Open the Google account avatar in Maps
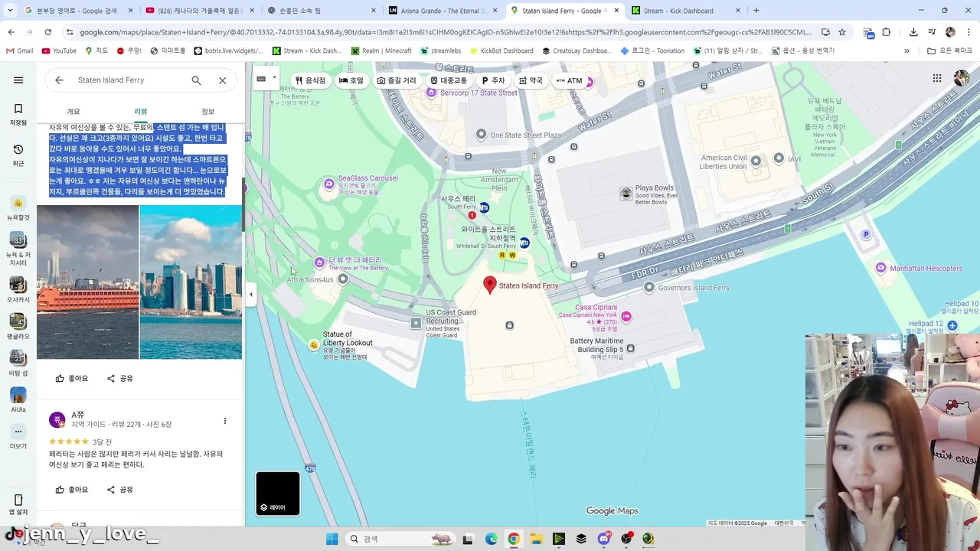The image size is (980, 551). coord(961,78)
